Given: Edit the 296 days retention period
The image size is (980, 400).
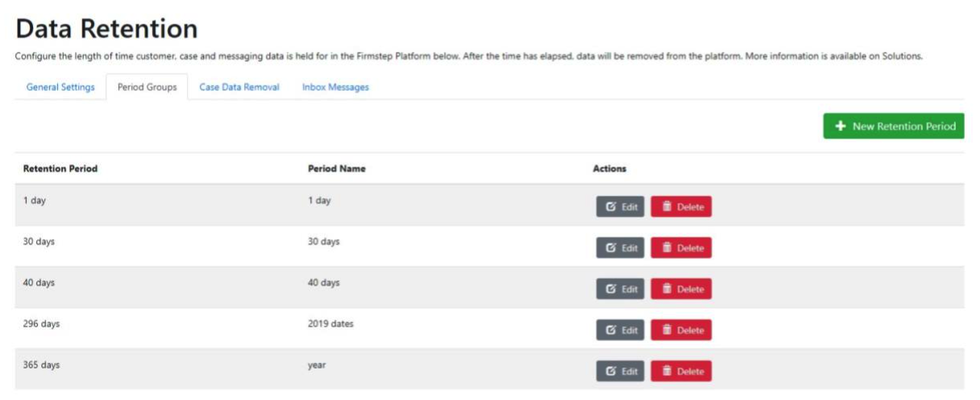Looking at the screenshot, I should point(621,331).
